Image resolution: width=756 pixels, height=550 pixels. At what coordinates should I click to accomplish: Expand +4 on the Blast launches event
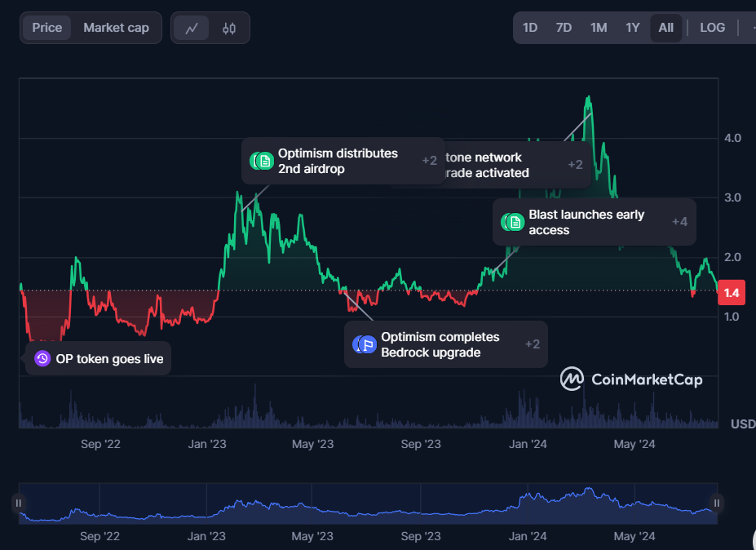coord(680,222)
